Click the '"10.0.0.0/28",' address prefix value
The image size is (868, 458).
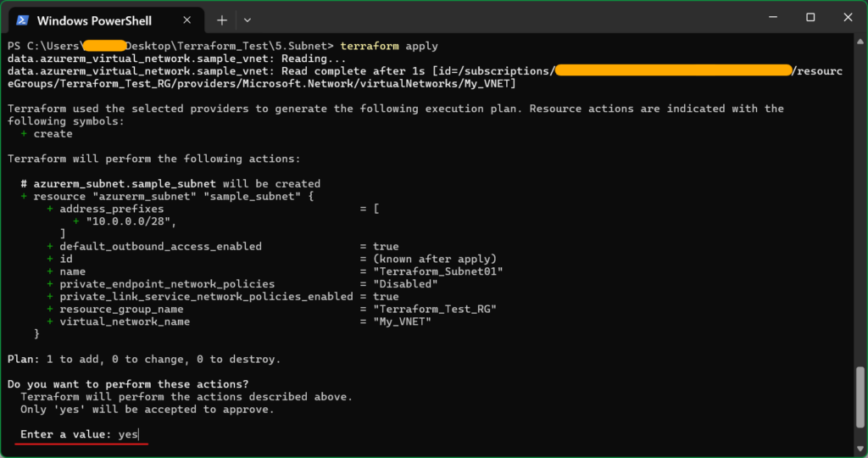point(131,221)
